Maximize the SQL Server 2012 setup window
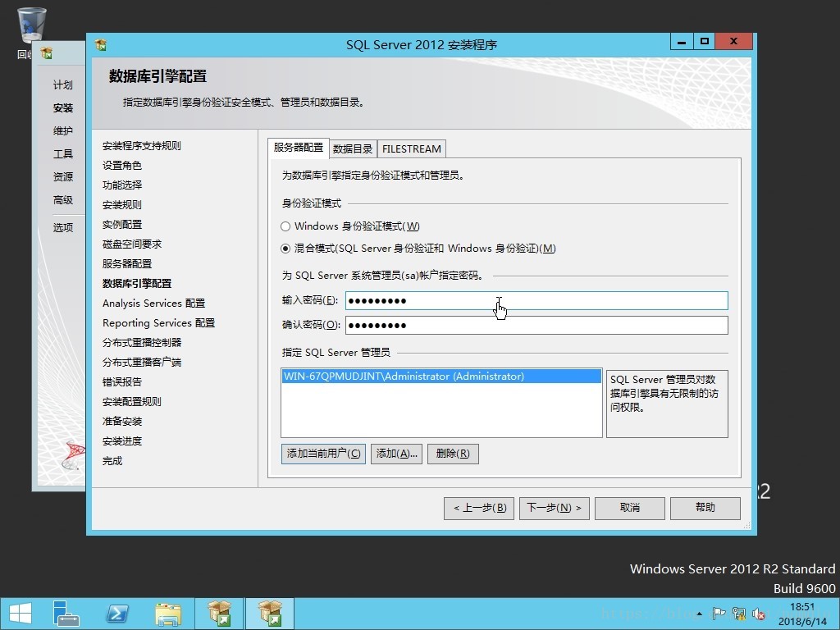 click(705, 42)
